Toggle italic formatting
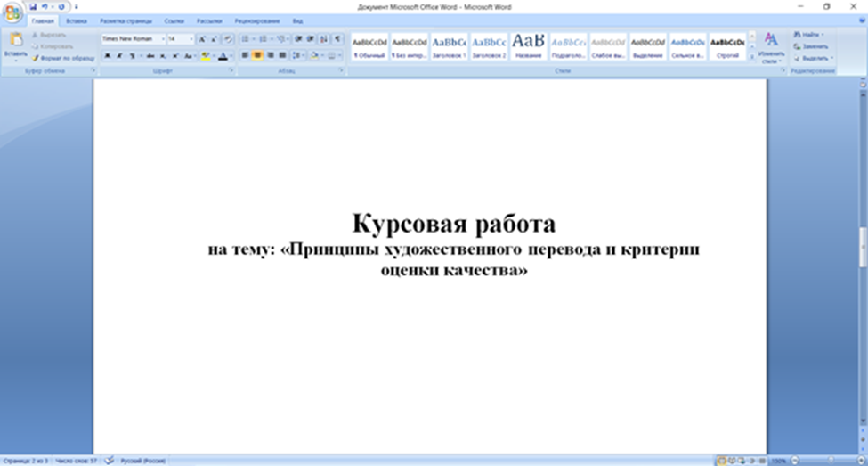 coord(119,56)
